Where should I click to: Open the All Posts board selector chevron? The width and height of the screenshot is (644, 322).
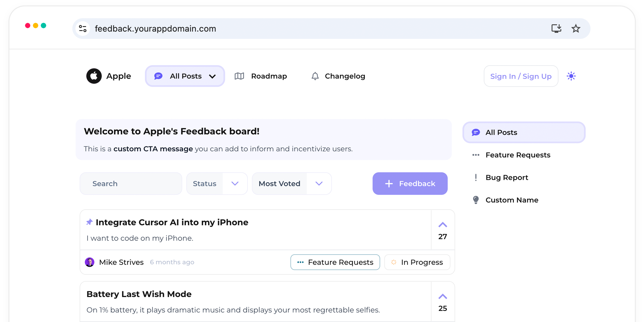pos(213,76)
